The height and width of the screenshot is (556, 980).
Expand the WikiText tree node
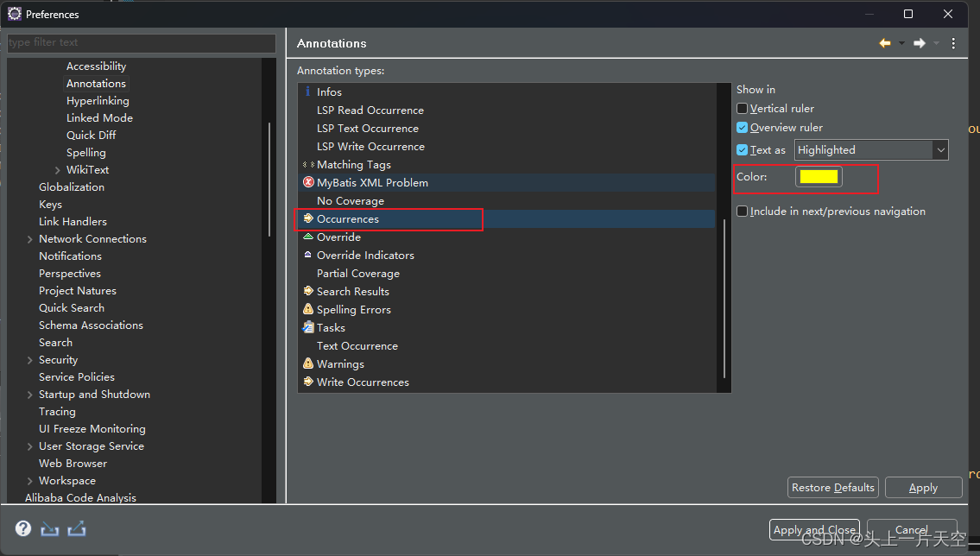(58, 170)
